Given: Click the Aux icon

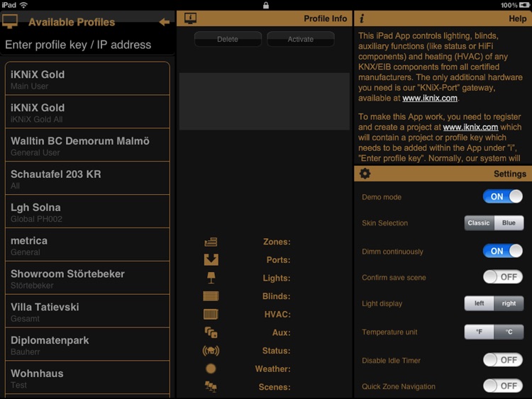Looking at the screenshot, I should pyautogui.click(x=211, y=332).
